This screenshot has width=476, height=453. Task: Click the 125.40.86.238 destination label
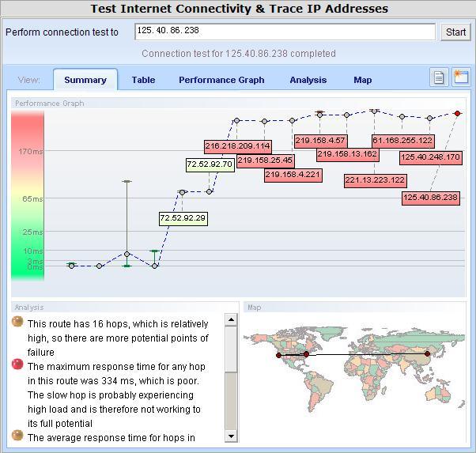(431, 198)
